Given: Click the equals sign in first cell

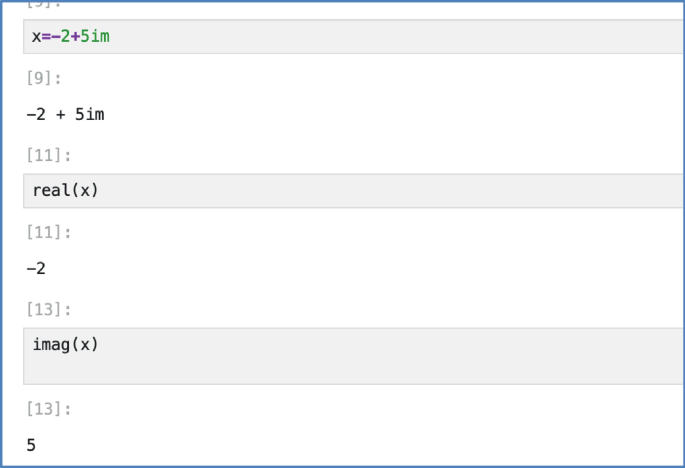Looking at the screenshot, I should (x=45, y=37).
